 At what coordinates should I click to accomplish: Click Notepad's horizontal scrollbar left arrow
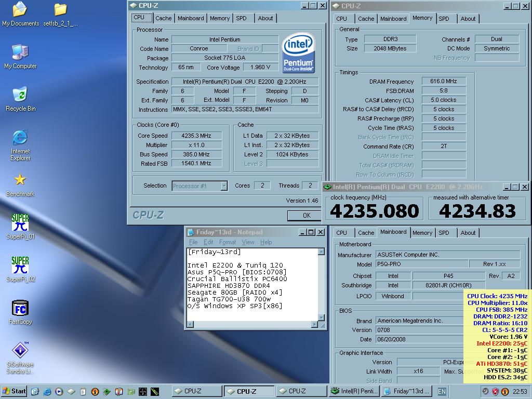click(x=190, y=324)
